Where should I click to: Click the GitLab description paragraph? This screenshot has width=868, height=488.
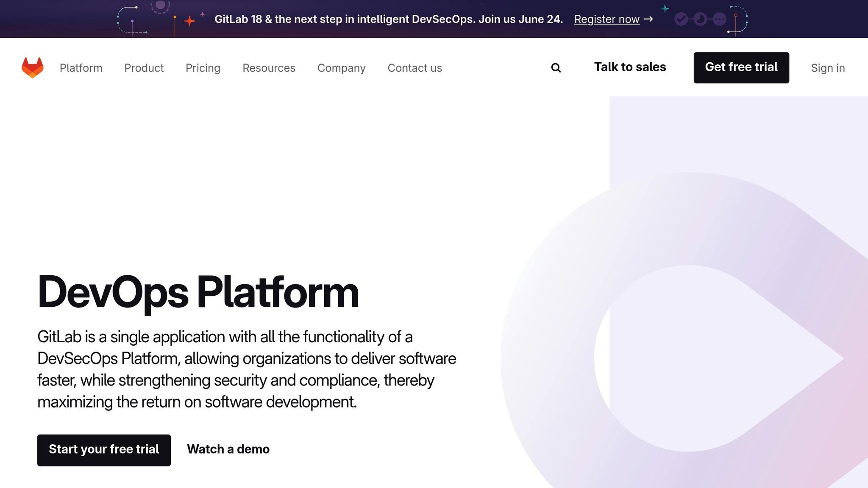click(x=247, y=369)
